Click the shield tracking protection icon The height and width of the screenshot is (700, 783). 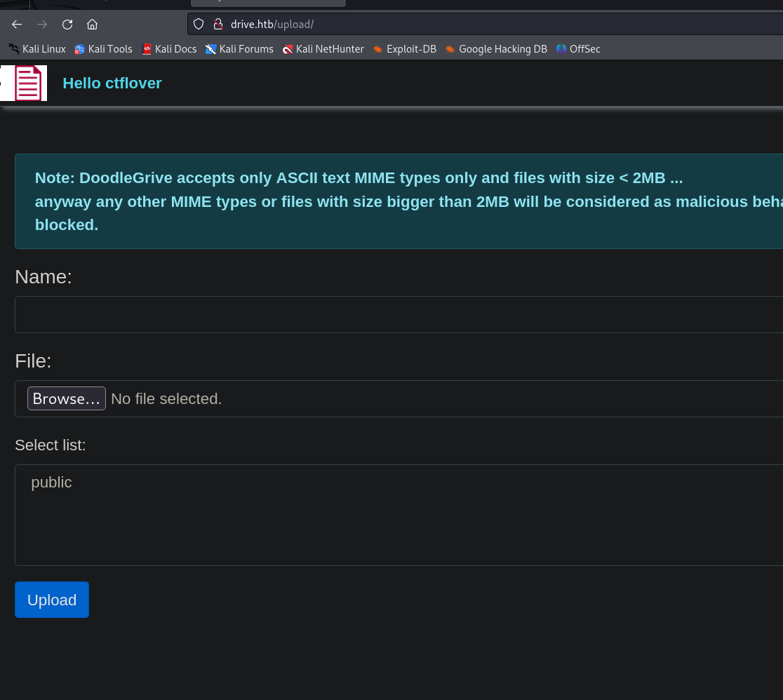tap(199, 25)
